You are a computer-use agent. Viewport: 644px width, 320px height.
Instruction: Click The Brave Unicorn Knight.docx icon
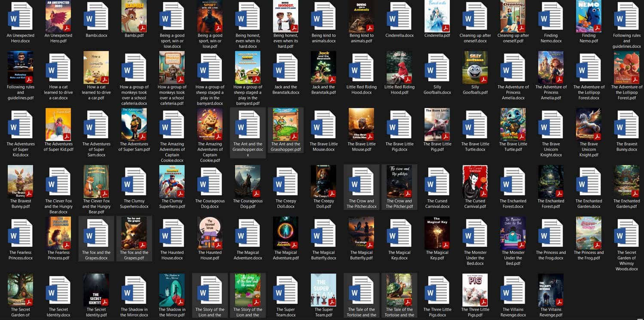coord(551,125)
